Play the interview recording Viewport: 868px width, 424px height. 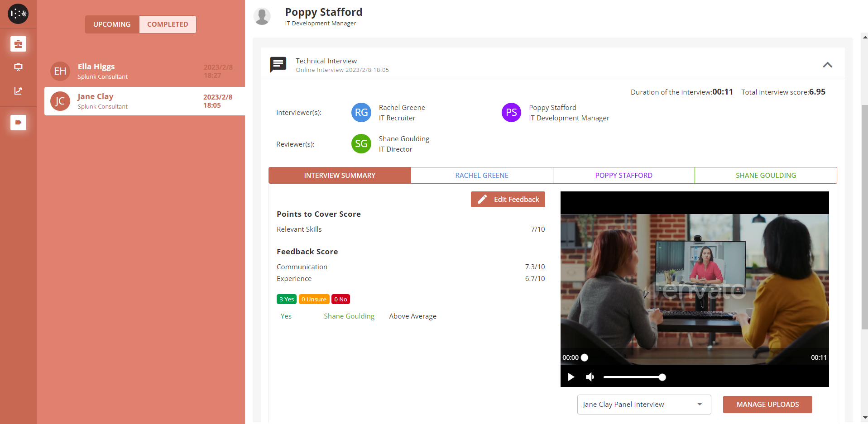571,377
